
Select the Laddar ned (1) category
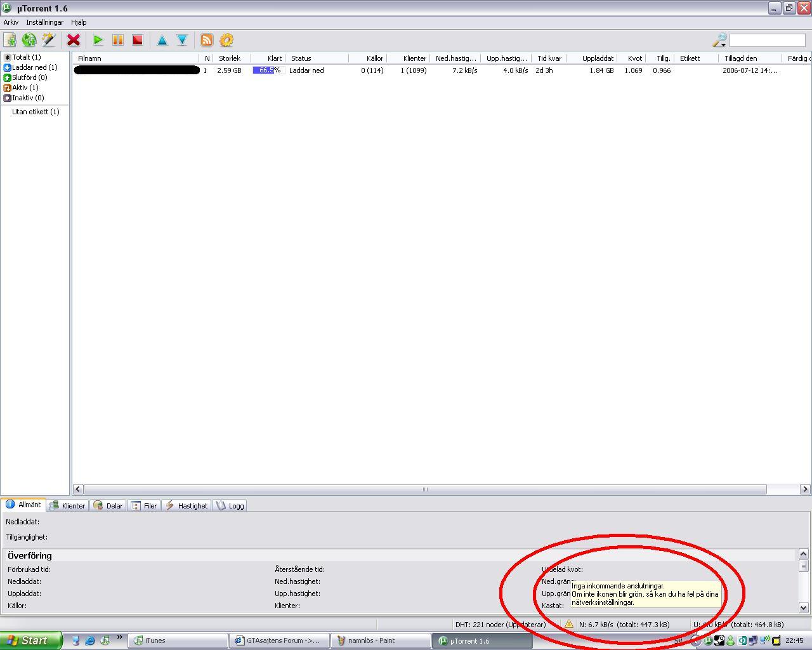(x=30, y=67)
